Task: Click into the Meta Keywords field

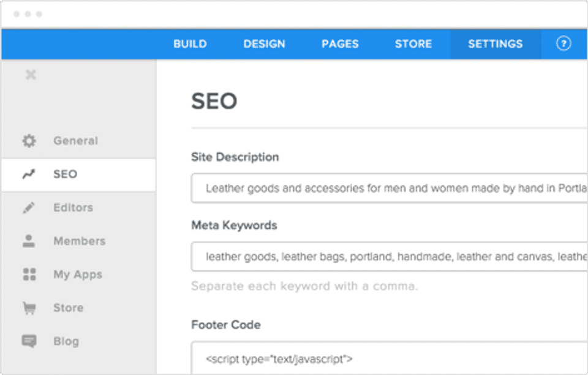Action: pyautogui.click(x=390, y=257)
